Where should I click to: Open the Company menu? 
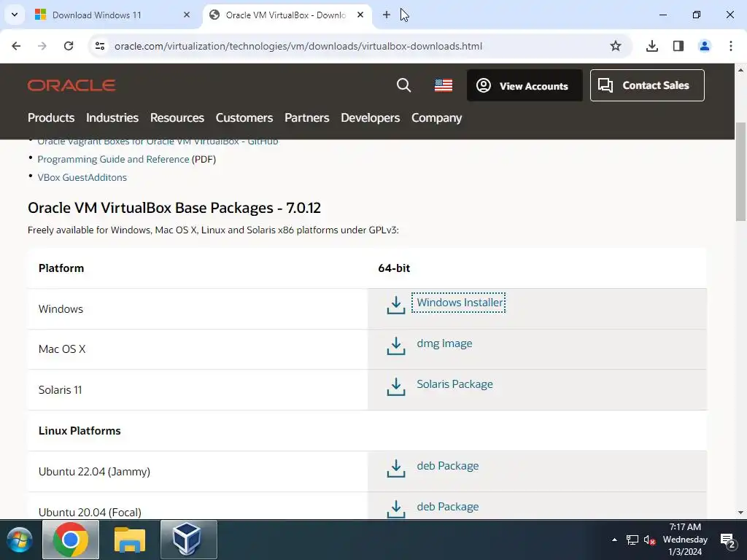pos(437,117)
